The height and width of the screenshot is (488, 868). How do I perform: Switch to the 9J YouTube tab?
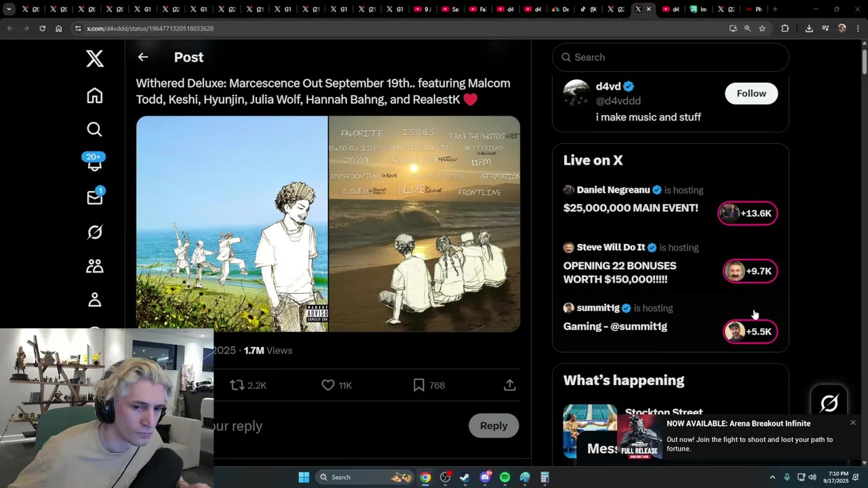[x=422, y=9]
